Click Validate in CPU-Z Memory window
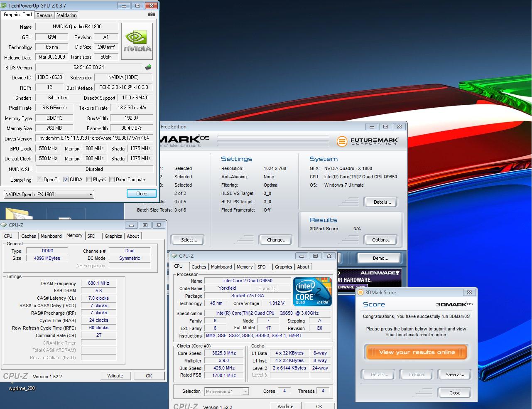The height and width of the screenshot is (409, 532). (x=115, y=376)
